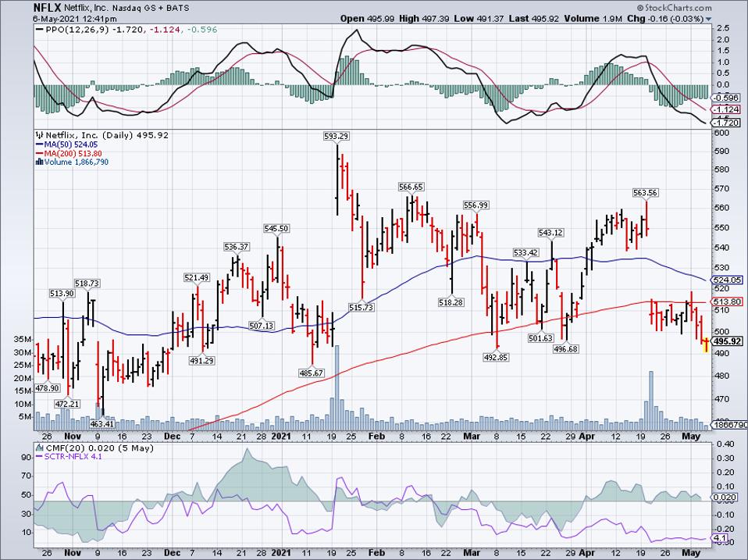Click the Dec label on main chart axis
Viewport: 748px width, 560px height.
(x=173, y=436)
